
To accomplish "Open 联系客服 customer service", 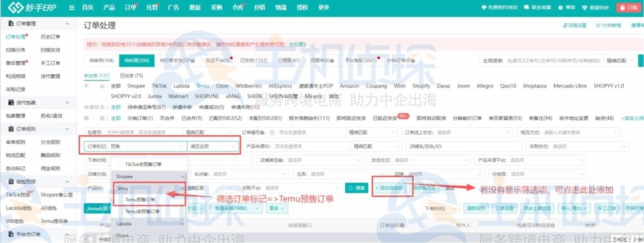I will point(538,8).
